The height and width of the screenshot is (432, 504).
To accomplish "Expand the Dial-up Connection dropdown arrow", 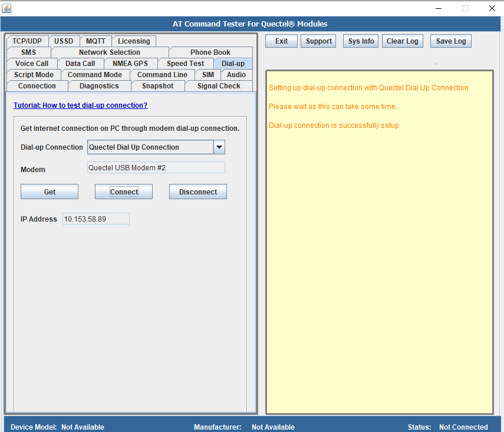I will pyautogui.click(x=219, y=147).
